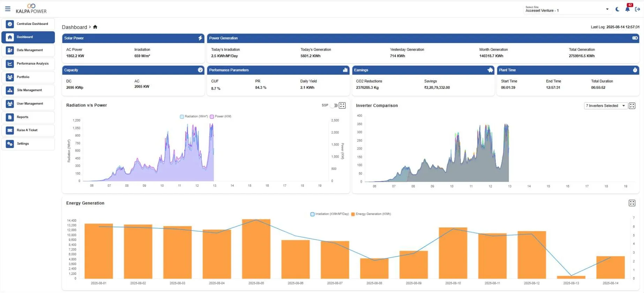Click Today's Generation value 5601.2 KWh
Screen dimensions: 644x293
point(310,56)
